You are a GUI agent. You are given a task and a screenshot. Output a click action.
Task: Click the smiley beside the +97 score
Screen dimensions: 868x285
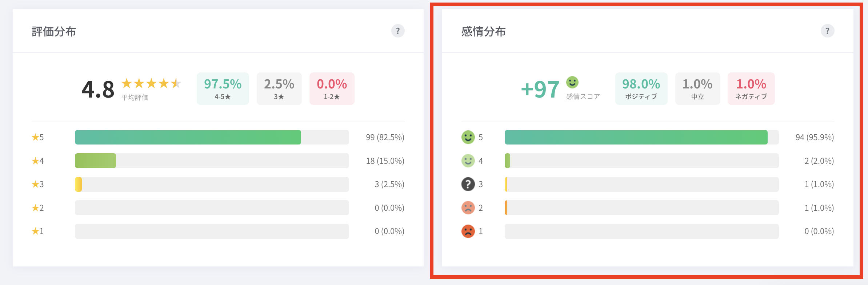pyautogui.click(x=572, y=82)
